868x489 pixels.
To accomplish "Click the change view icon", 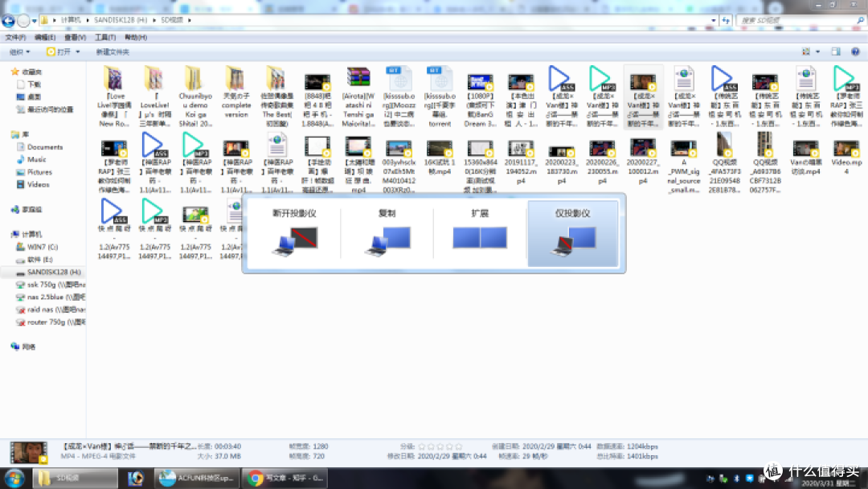I will click(x=806, y=51).
